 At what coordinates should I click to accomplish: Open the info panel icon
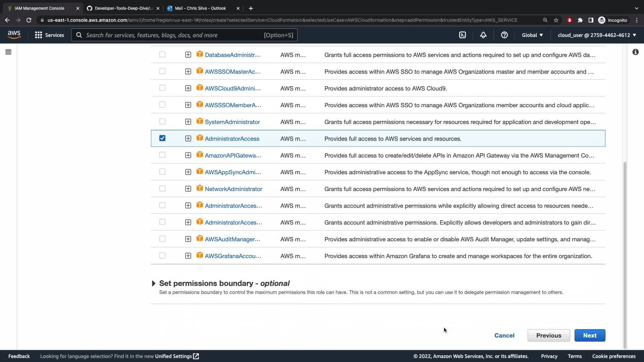point(635,52)
